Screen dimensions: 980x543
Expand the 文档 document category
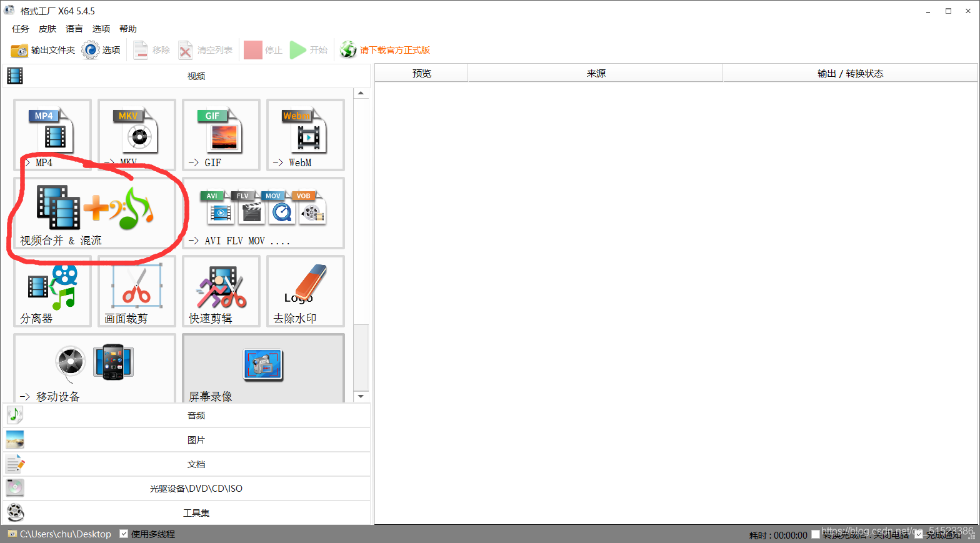coord(187,464)
